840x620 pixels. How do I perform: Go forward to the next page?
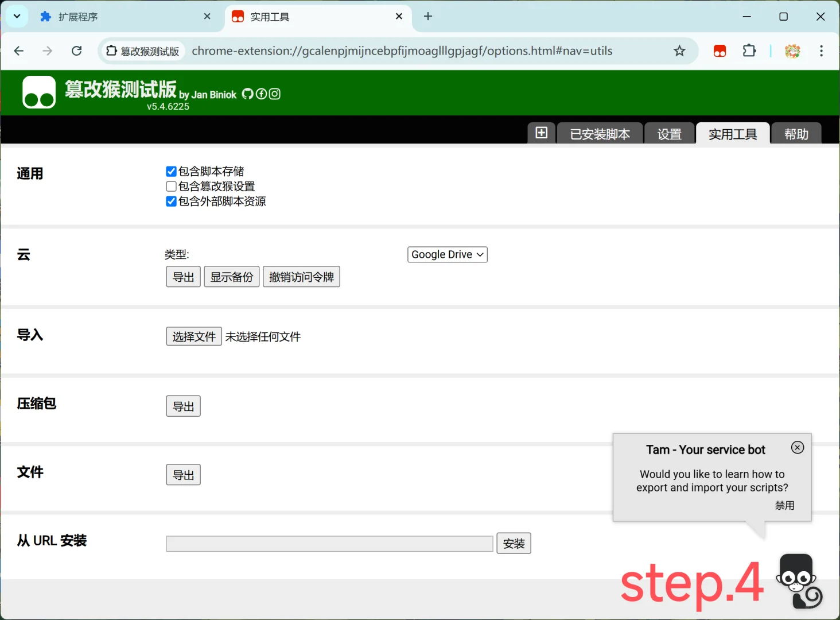[48, 51]
